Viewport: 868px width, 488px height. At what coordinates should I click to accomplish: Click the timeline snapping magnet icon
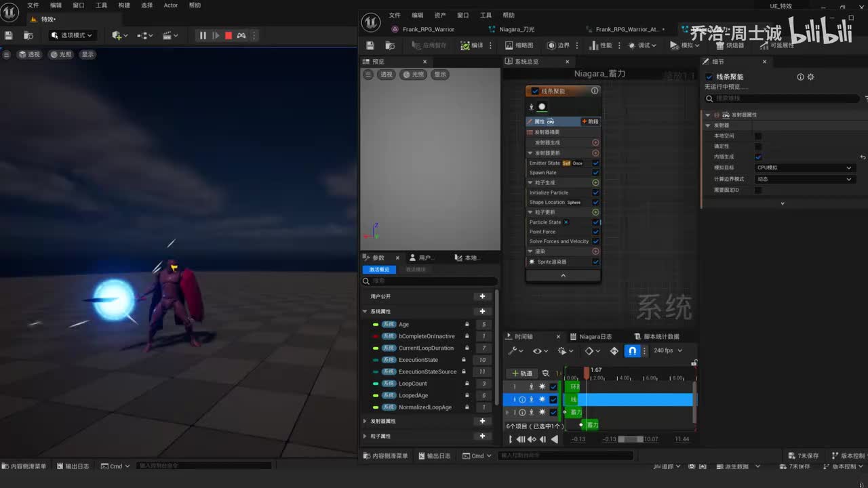tap(632, 351)
